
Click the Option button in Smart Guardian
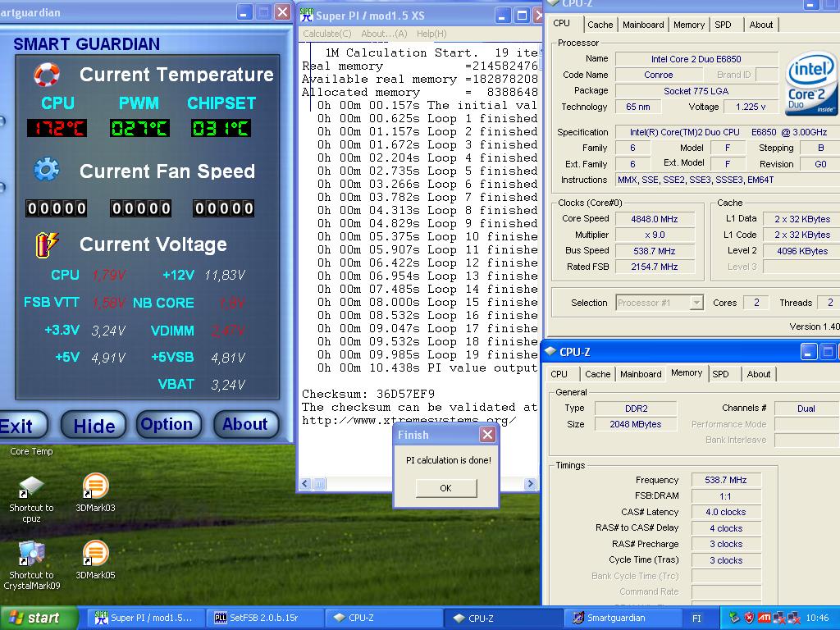tap(168, 424)
